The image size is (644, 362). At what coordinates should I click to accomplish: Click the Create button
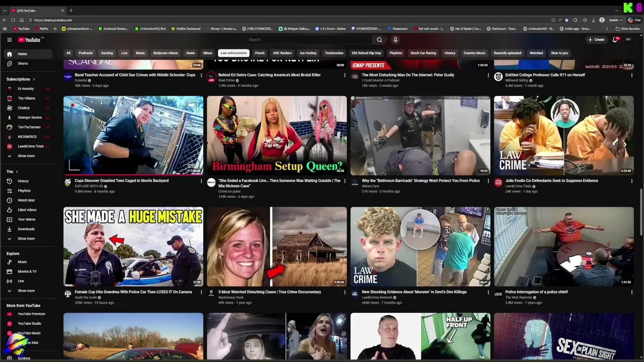point(596,40)
